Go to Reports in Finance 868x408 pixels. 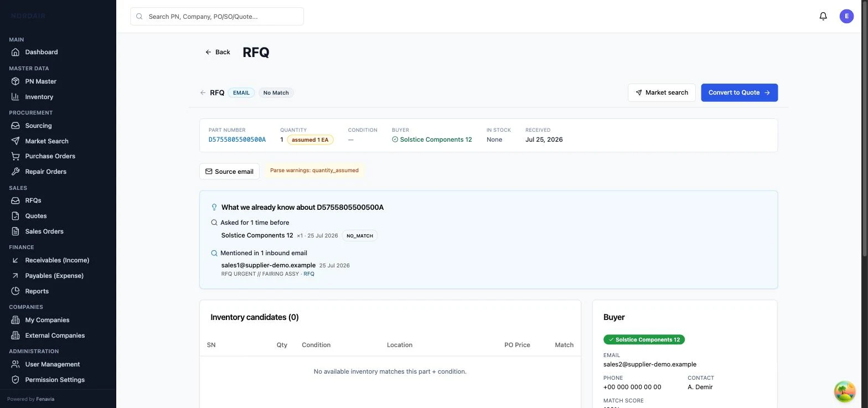[x=58, y=291]
